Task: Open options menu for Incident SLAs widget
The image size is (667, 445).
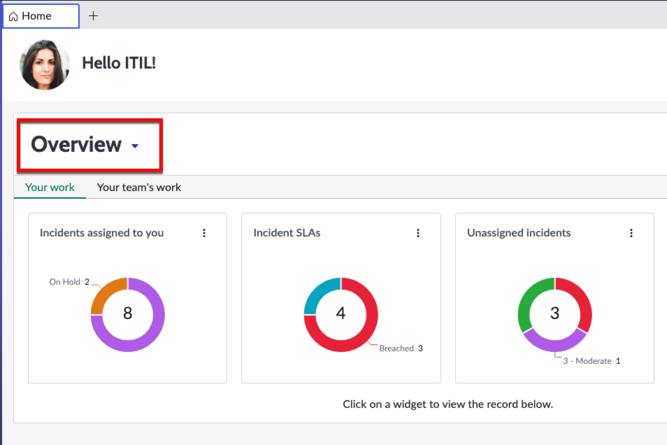Action: [x=418, y=233]
